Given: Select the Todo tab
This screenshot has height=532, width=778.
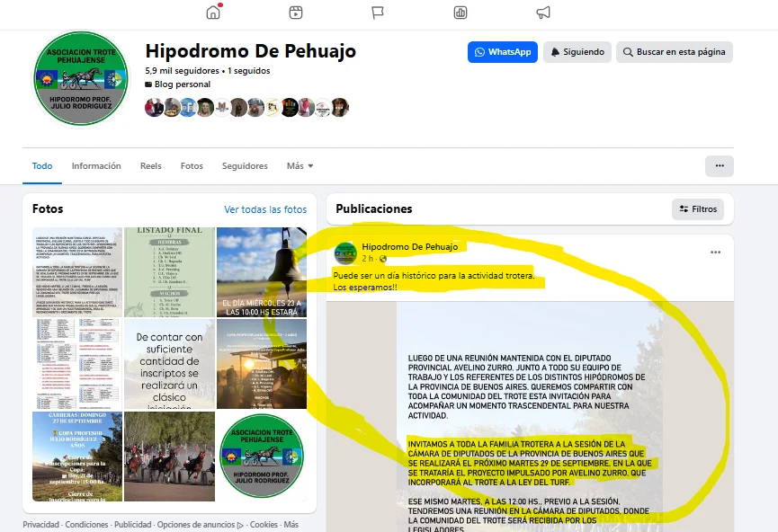Looking at the screenshot, I should [42, 166].
